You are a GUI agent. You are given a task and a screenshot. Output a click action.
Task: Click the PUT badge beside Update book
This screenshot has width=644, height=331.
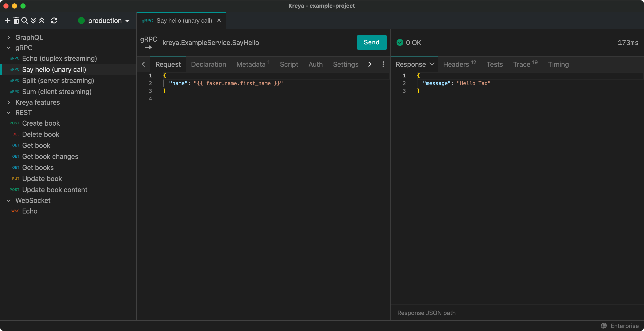click(16, 179)
